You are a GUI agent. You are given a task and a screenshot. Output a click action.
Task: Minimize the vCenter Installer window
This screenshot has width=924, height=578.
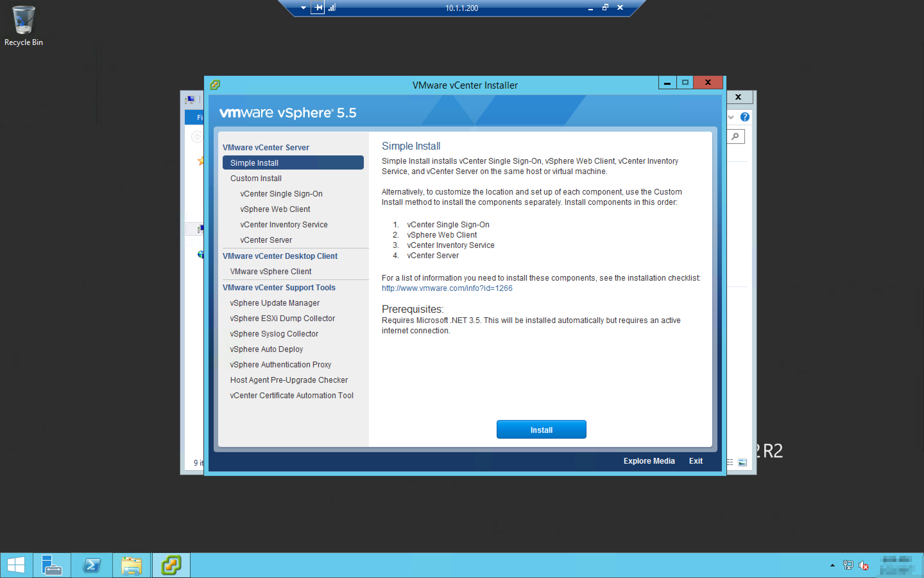667,82
